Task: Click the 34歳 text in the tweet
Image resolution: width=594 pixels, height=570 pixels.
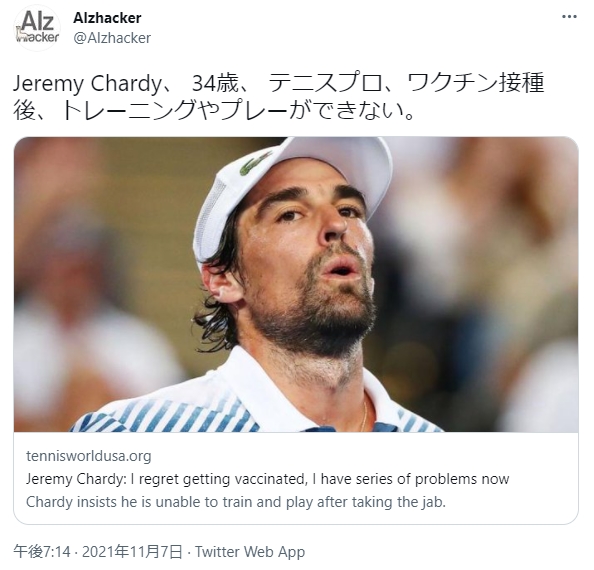Action: [x=215, y=83]
